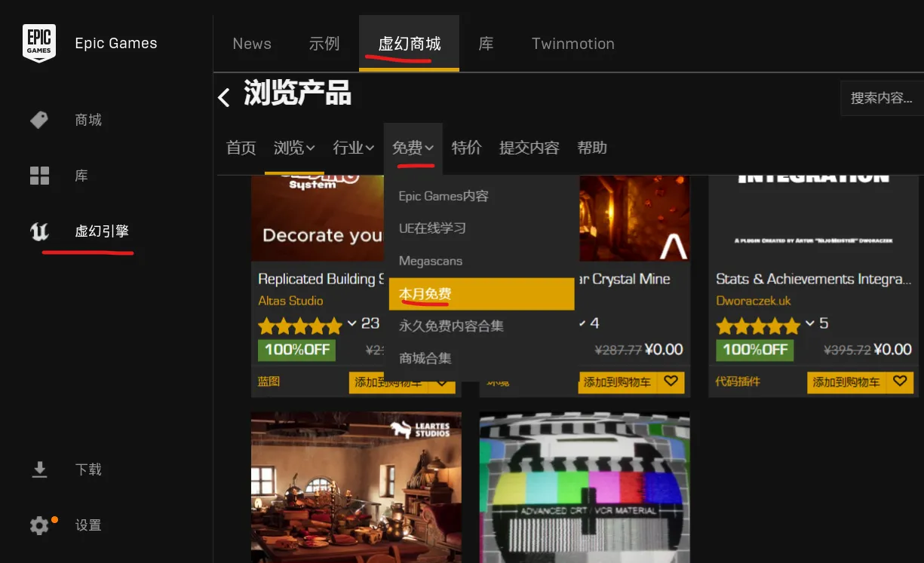The image size is (924, 563).
Task: Open the Replicated Building System thumbnail
Action: click(318, 219)
